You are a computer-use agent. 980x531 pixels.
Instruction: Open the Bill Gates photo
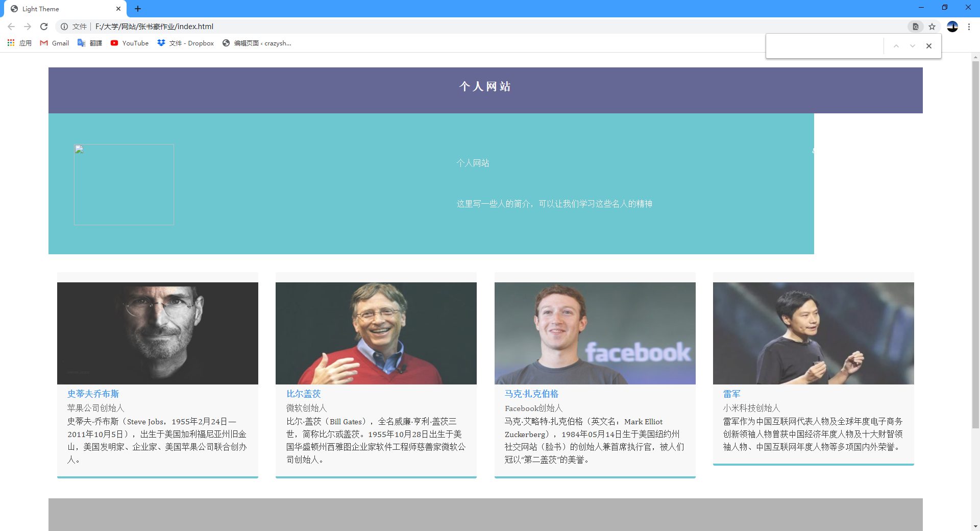(x=376, y=333)
